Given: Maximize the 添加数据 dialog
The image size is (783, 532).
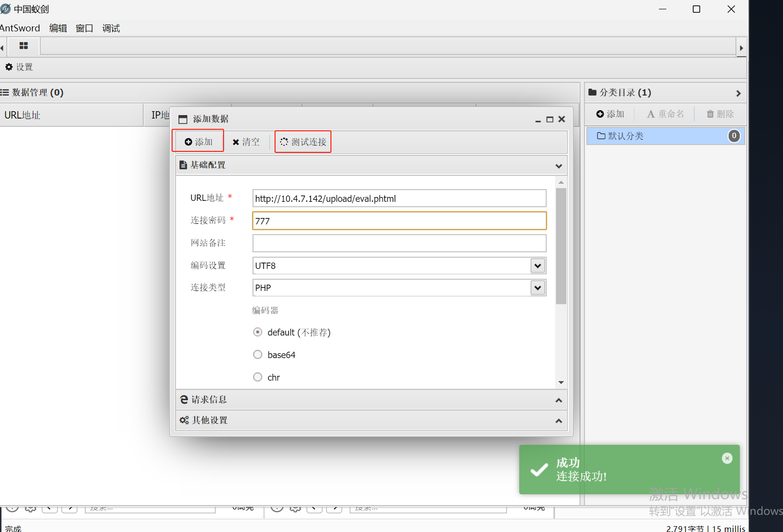Looking at the screenshot, I should (550, 120).
